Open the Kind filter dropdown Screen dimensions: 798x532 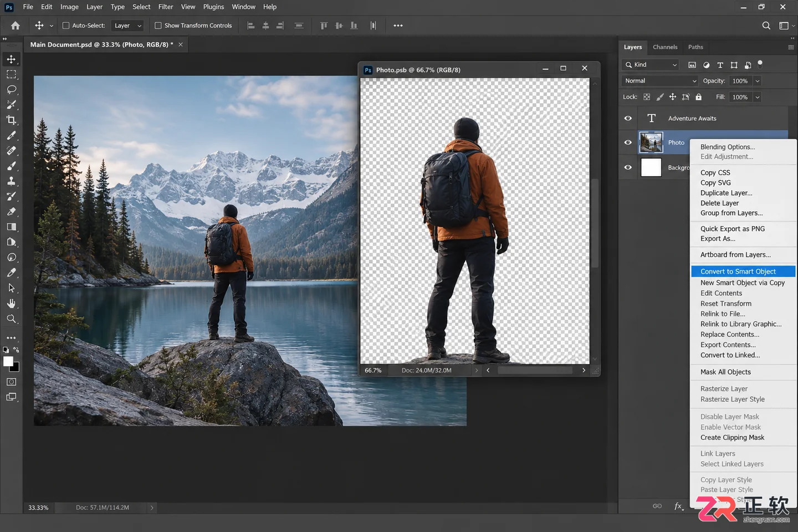coord(651,65)
